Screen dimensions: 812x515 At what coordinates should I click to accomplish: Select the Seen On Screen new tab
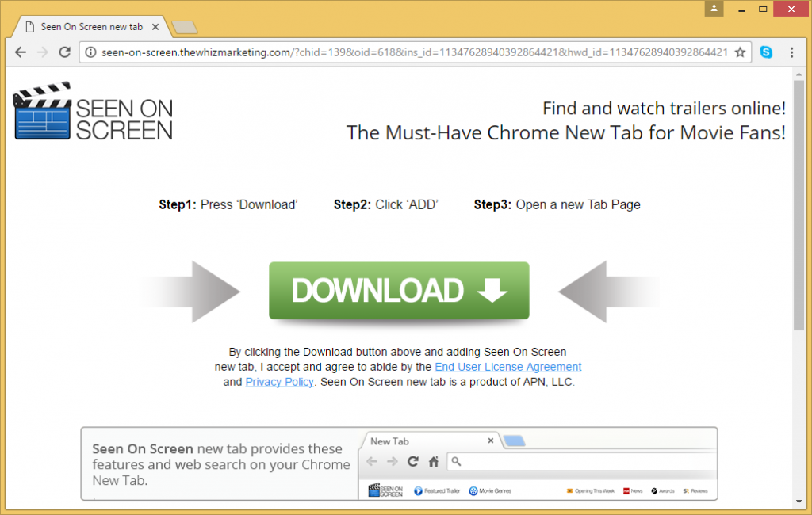tap(91, 27)
